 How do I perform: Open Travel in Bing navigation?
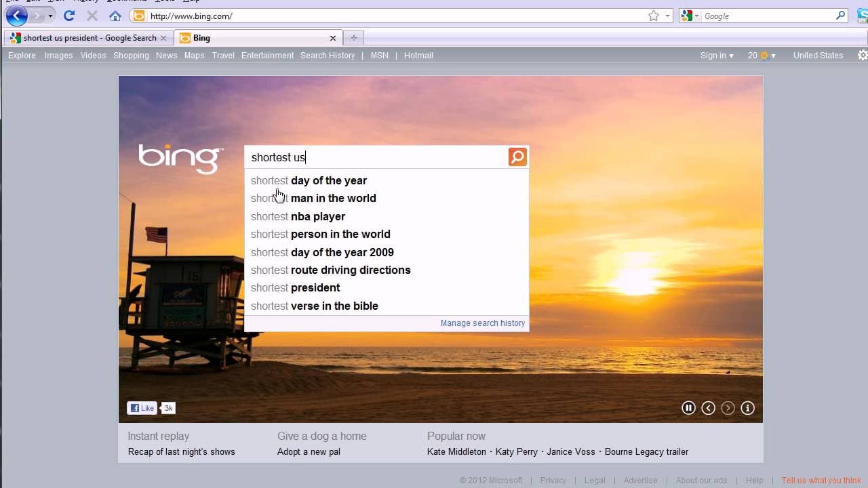pos(223,56)
